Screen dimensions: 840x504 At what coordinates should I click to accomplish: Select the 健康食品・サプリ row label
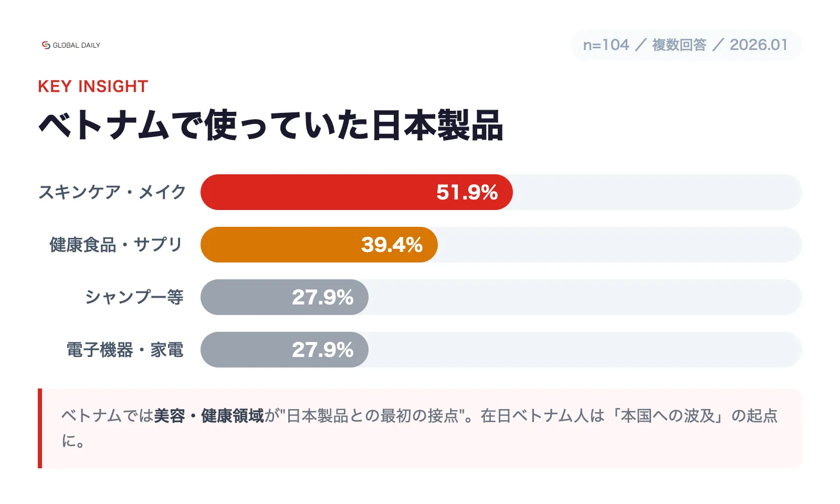[x=116, y=245]
